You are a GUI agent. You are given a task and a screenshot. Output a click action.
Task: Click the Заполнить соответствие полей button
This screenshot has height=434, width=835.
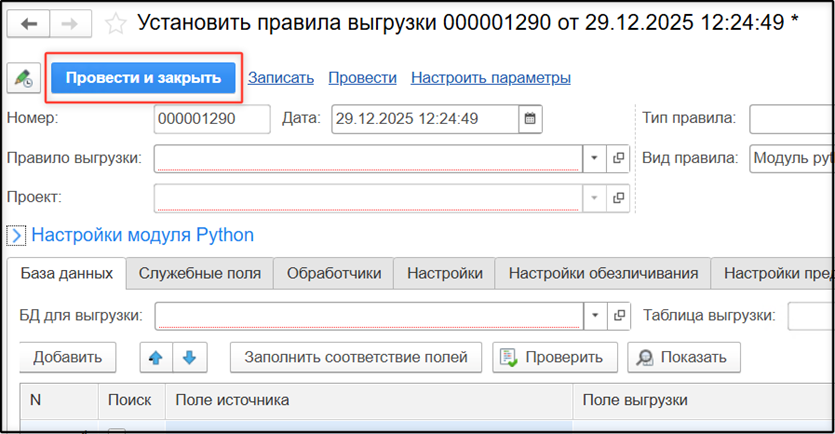[x=356, y=357]
